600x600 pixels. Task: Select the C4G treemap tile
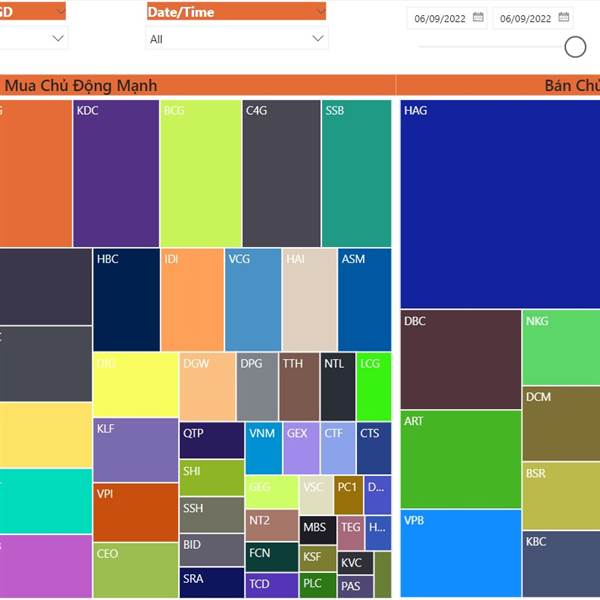[282, 173]
